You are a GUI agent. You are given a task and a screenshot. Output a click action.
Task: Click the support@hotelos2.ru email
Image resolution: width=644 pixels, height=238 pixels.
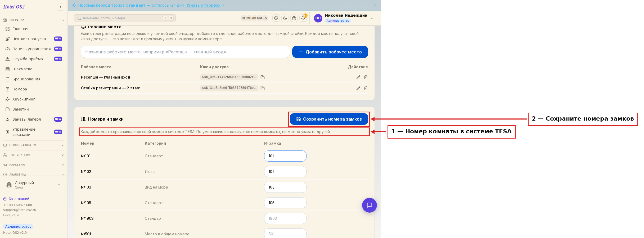pyautogui.click(x=20, y=210)
